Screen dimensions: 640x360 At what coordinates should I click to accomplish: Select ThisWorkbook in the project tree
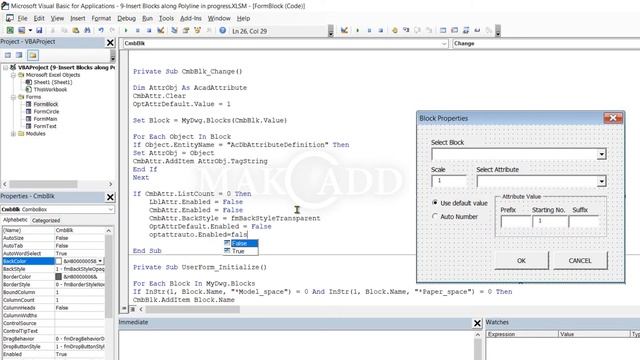click(50, 89)
